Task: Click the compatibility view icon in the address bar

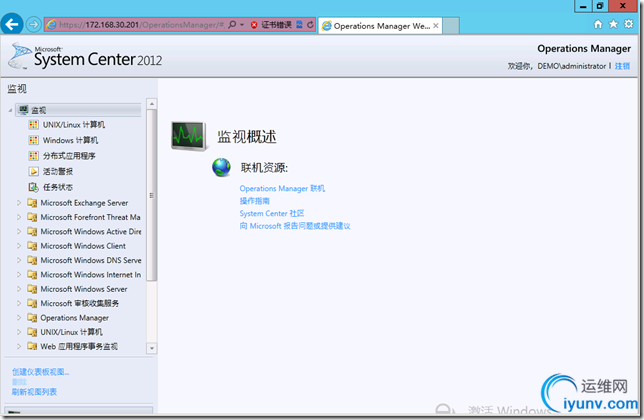Action: 299,25
